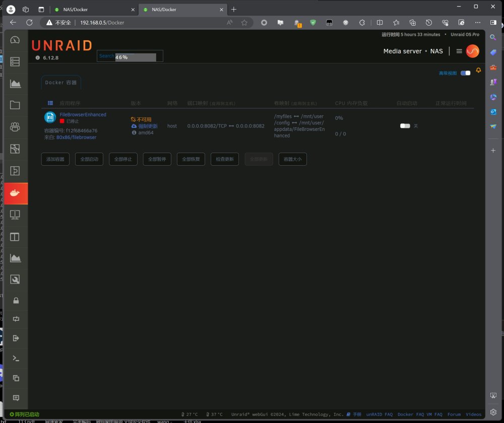
Task: Open the Shares folder icon in sidebar
Action: coord(15,105)
